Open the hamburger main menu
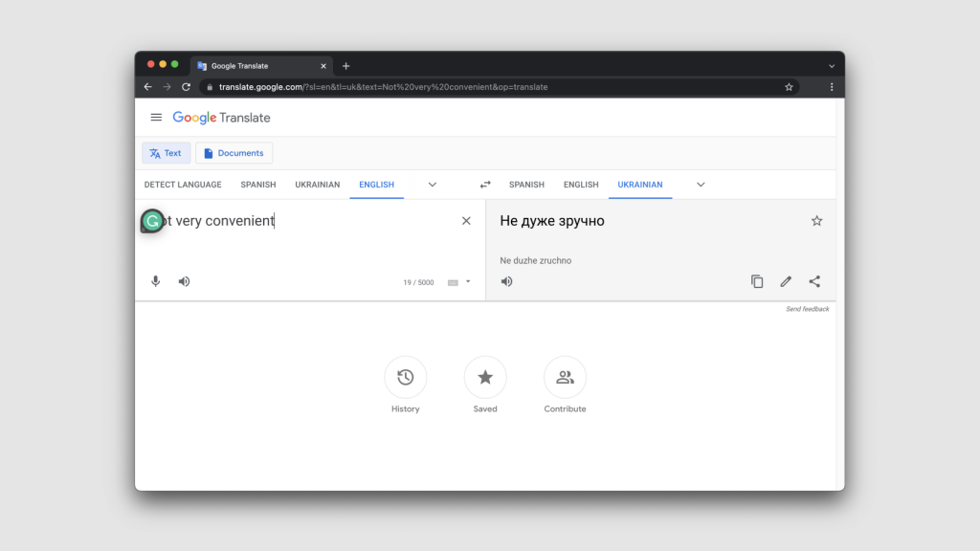 (x=156, y=118)
